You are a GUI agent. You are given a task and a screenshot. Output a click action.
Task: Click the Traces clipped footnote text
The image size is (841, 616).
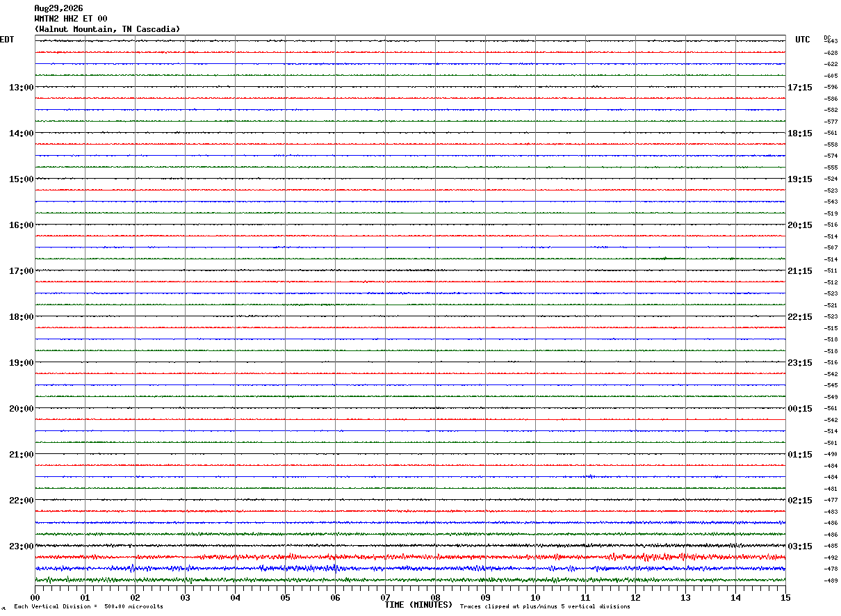[x=545, y=607]
